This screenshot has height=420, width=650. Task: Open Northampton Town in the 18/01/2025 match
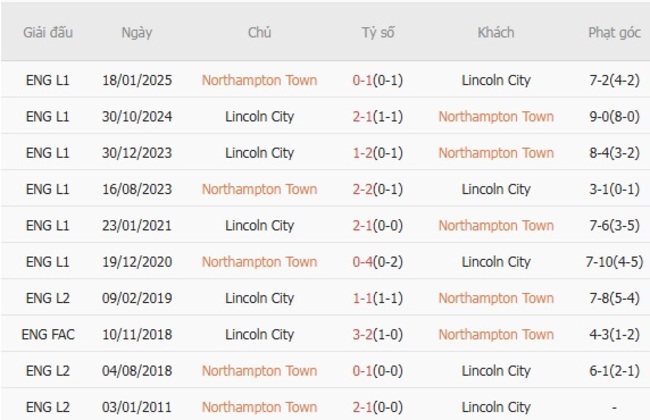[259, 80]
